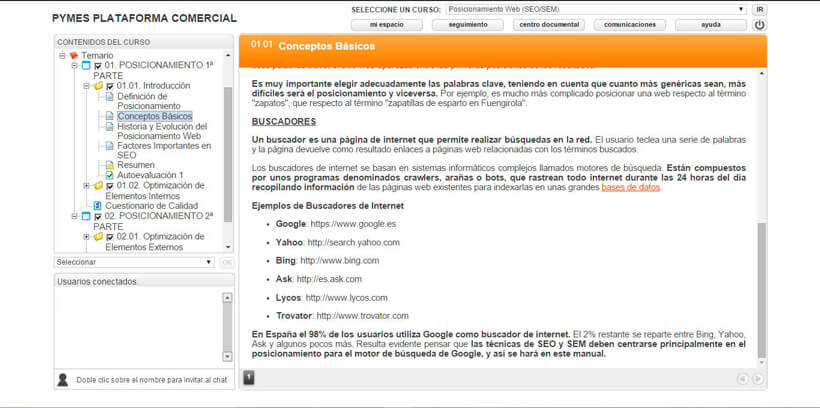The height and width of the screenshot is (408, 820).
Task: Click the page icon for Historia y Evolución
Action: coord(109,127)
